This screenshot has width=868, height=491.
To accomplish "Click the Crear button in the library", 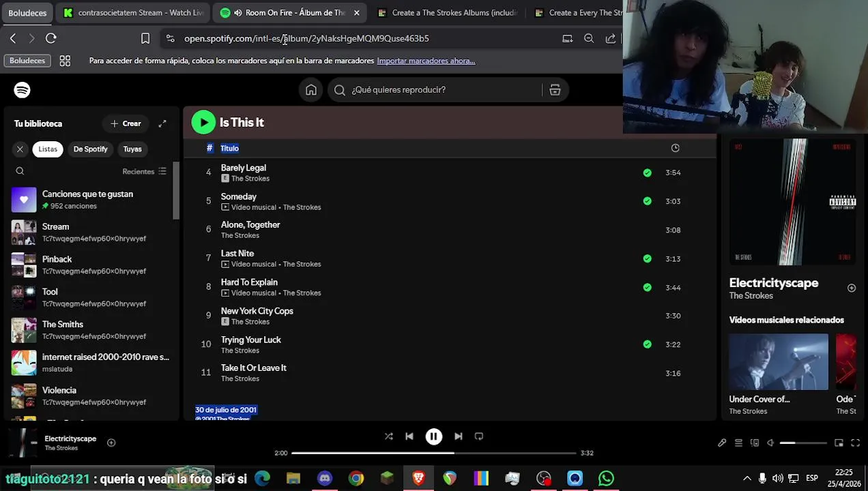I will click(126, 123).
